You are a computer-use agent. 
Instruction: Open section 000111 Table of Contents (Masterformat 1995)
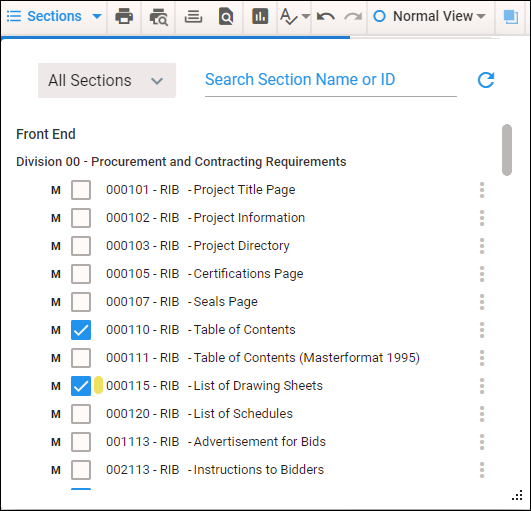[x=263, y=358]
